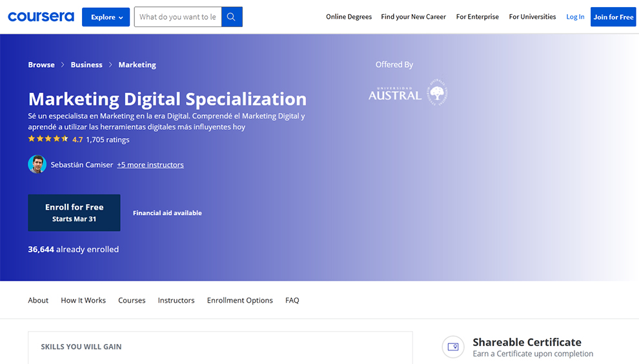Click the Join for Free button

pyautogui.click(x=613, y=17)
